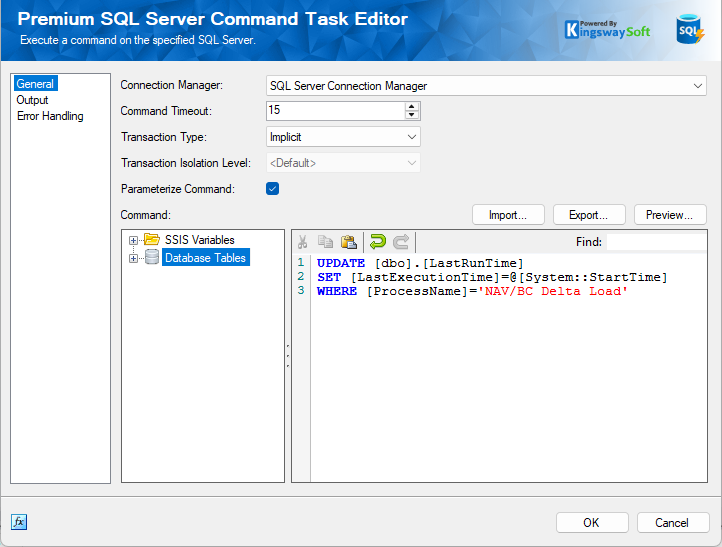Uncheck the Parameterize Command checkbox
Screen dimensions: 722x547
273,189
